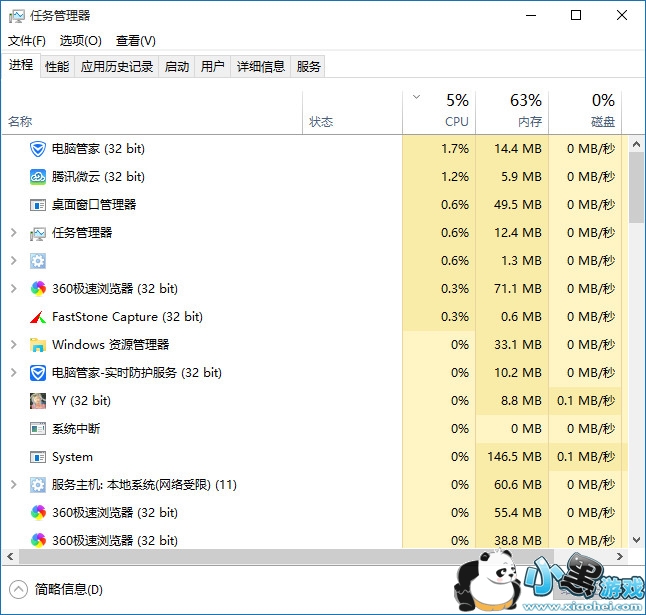Select the 进程 tab
The image size is (646, 615).
pyautogui.click(x=21, y=65)
